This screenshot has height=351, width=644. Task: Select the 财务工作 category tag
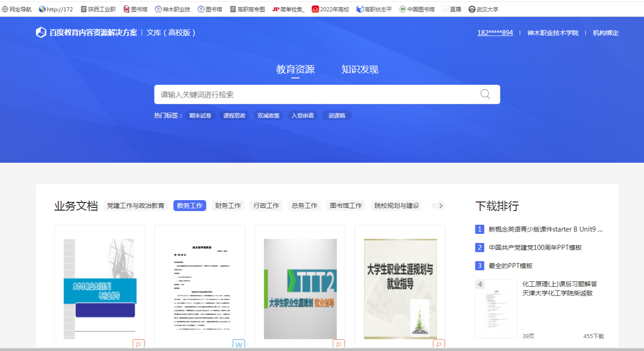pos(228,206)
